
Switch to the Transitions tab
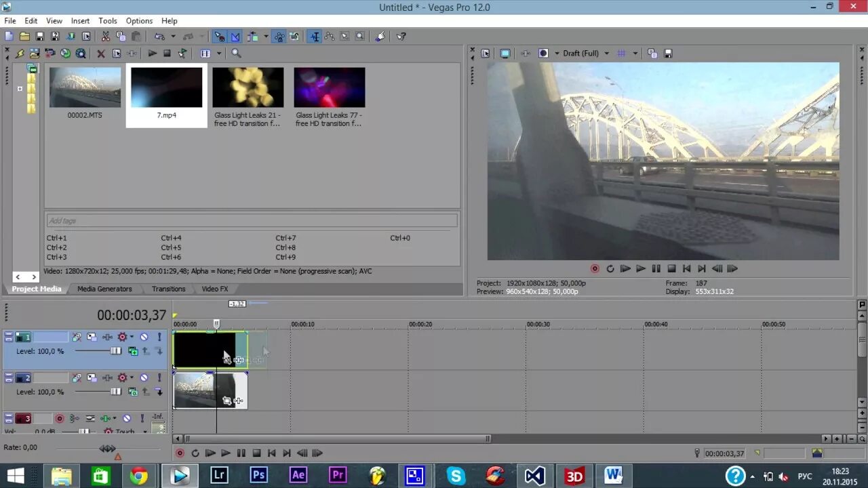click(x=167, y=289)
